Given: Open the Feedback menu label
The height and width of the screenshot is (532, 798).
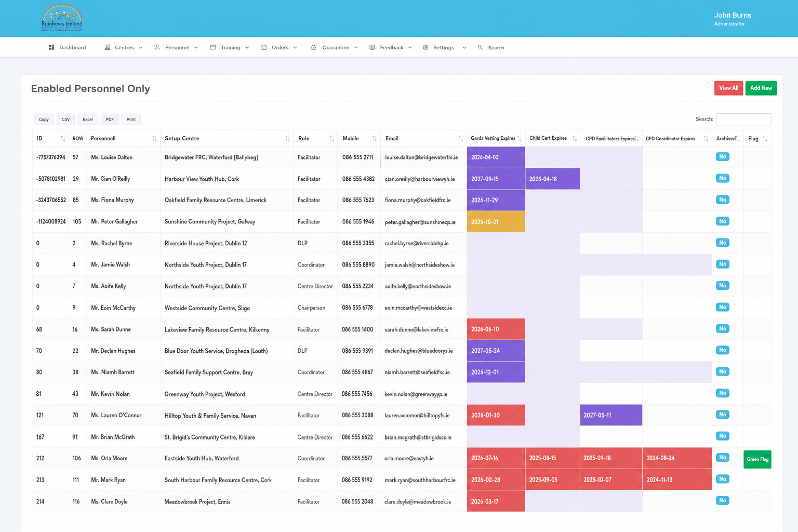Looking at the screenshot, I should [x=392, y=47].
